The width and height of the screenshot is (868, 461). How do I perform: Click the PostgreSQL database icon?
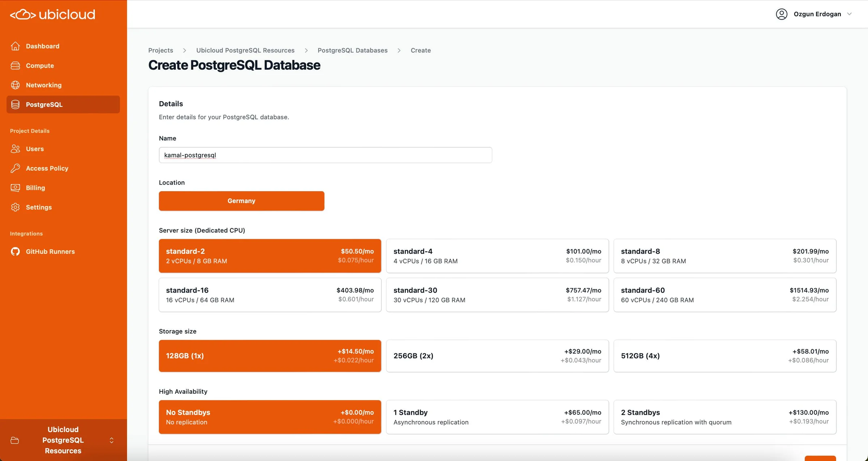(15, 105)
